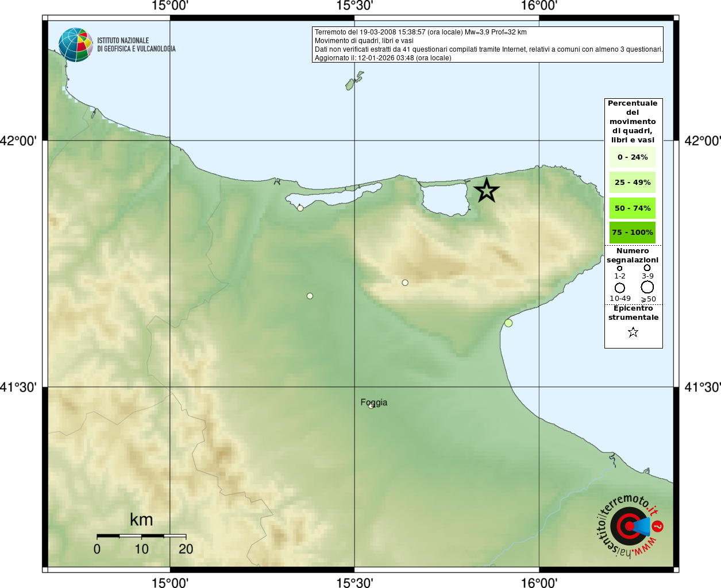This screenshot has width=721, height=588.
Task: Click the report circle by the western lagoon
Action: [300, 208]
